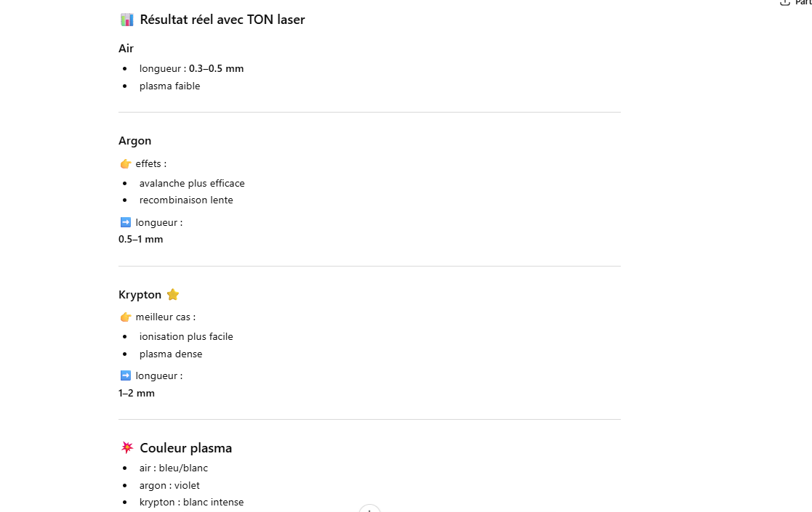Click the pointing hand emoji beside meilleur cas
This screenshot has height=512, width=812.
(126, 317)
